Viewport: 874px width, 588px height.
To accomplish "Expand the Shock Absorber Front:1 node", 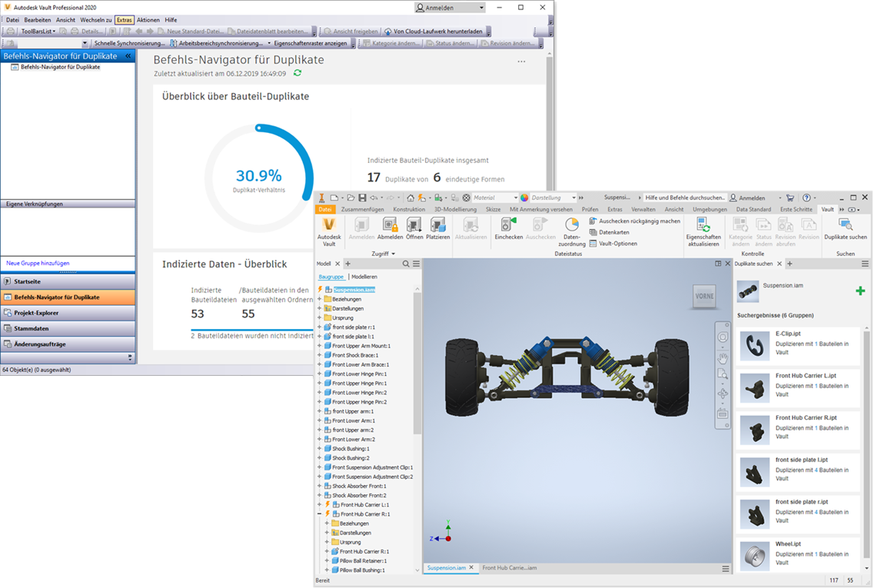I will [x=320, y=486].
